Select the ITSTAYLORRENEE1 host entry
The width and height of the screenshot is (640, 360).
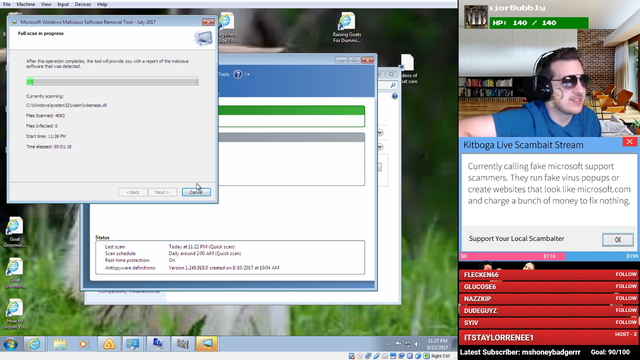549,338
